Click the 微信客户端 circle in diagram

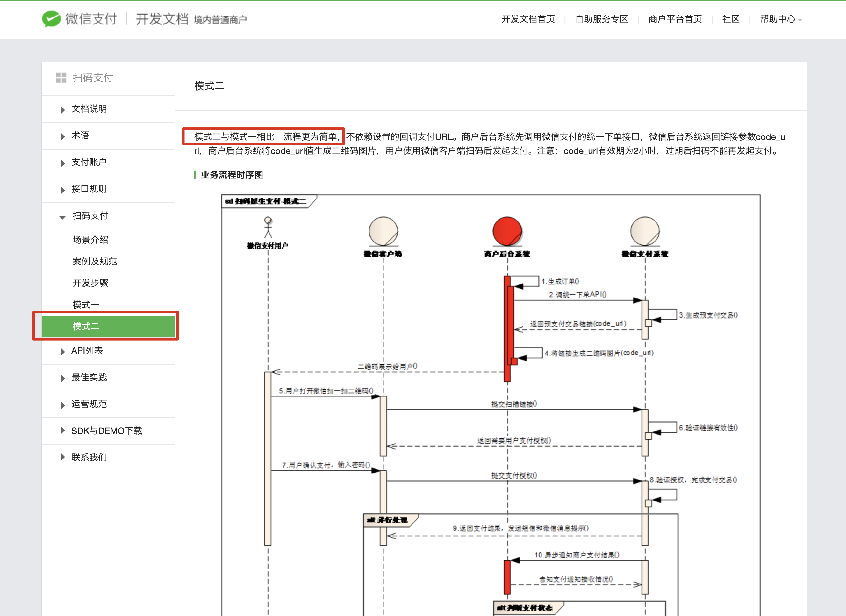[x=383, y=231]
